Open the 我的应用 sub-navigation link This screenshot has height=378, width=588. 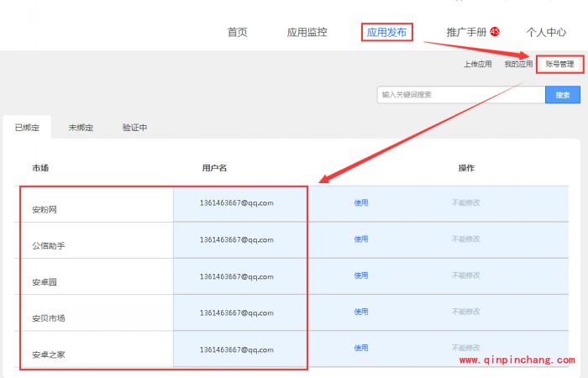[x=518, y=64]
